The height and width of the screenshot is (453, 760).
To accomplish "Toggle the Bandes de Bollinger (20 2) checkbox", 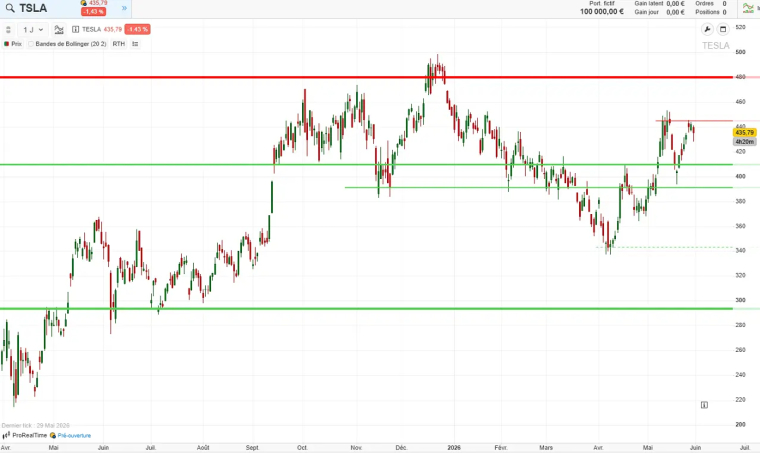I will click(31, 44).
